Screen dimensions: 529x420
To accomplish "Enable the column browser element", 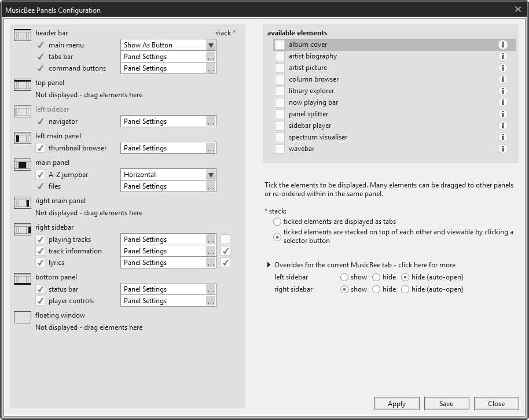I will tap(280, 79).
